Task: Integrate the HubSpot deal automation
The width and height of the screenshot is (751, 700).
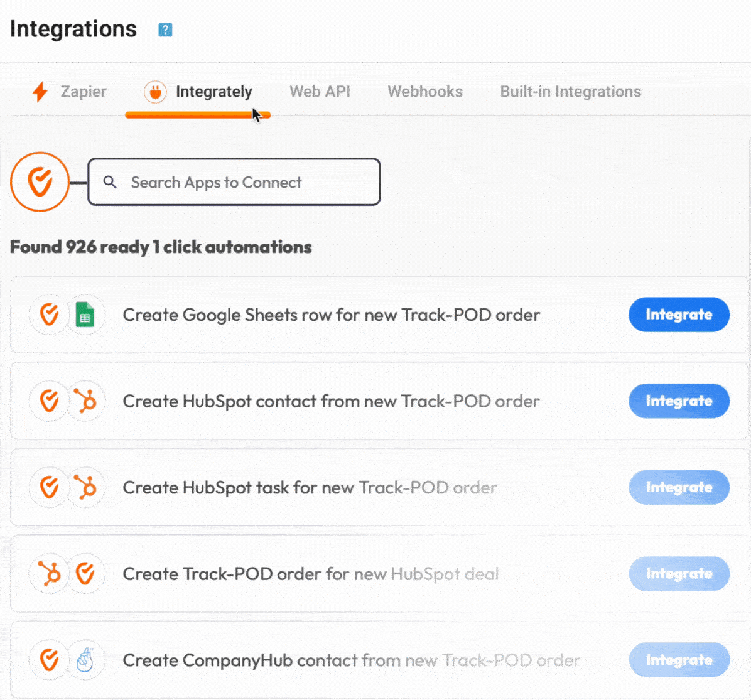Action: [679, 573]
